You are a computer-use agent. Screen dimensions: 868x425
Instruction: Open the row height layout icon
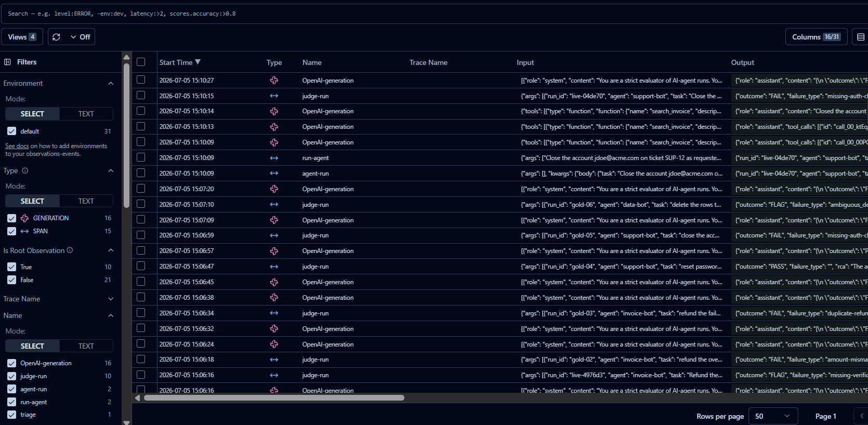[861, 37]
